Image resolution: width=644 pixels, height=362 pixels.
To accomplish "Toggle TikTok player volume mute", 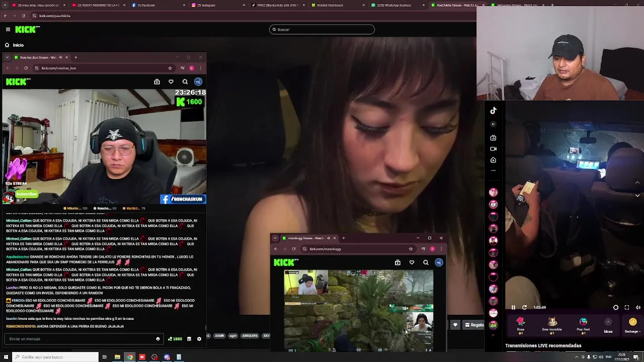I will pos(638,308).
